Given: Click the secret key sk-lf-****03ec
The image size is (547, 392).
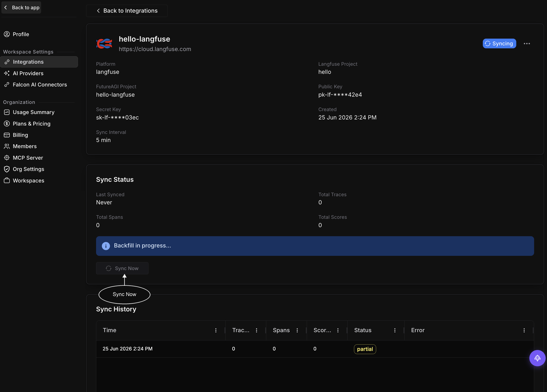Looking at the screenshot, I should click(x=117, y=118).
